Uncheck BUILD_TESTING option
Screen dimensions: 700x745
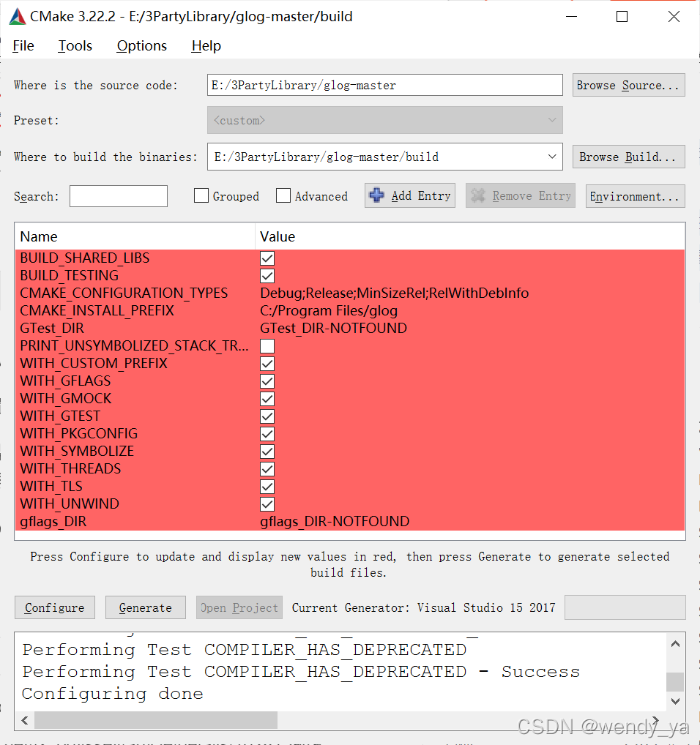pos(267,276)
